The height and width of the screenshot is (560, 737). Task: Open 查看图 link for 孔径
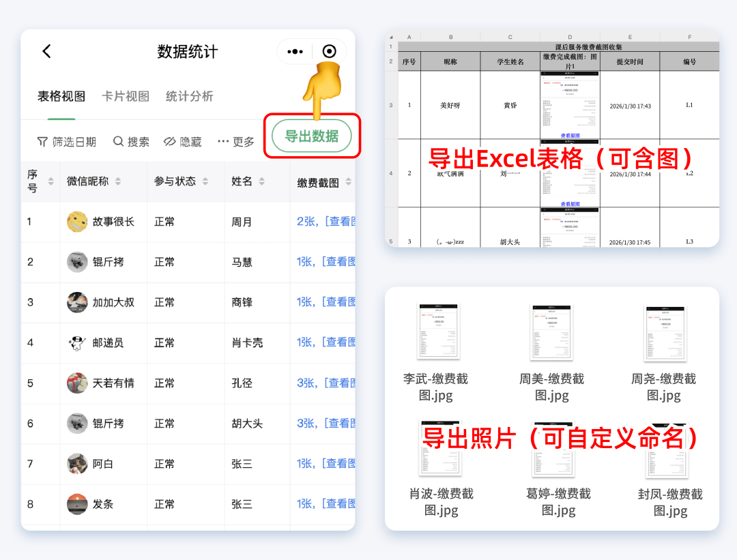coord(334,383)
